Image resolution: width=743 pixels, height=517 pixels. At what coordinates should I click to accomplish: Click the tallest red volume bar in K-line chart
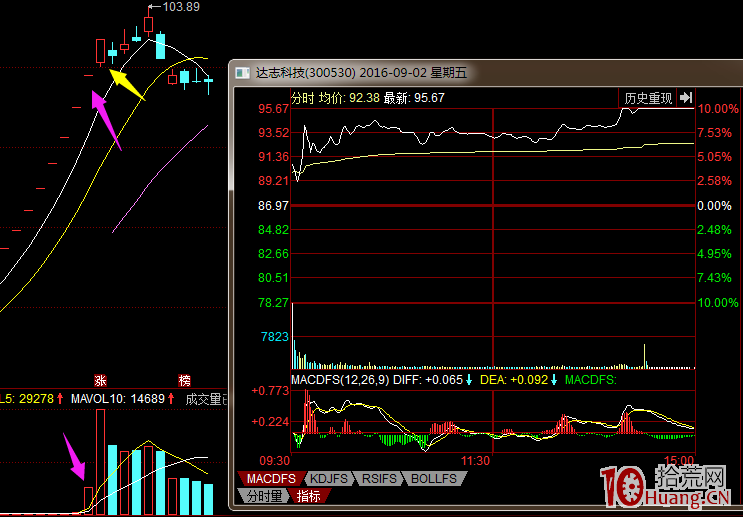pyautogui.click(x=100, y=462)
